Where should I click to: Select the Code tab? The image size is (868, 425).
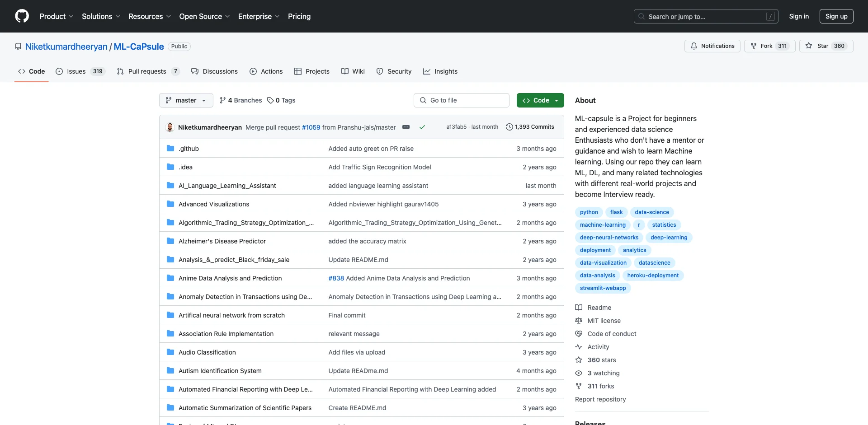pos(32,71)
